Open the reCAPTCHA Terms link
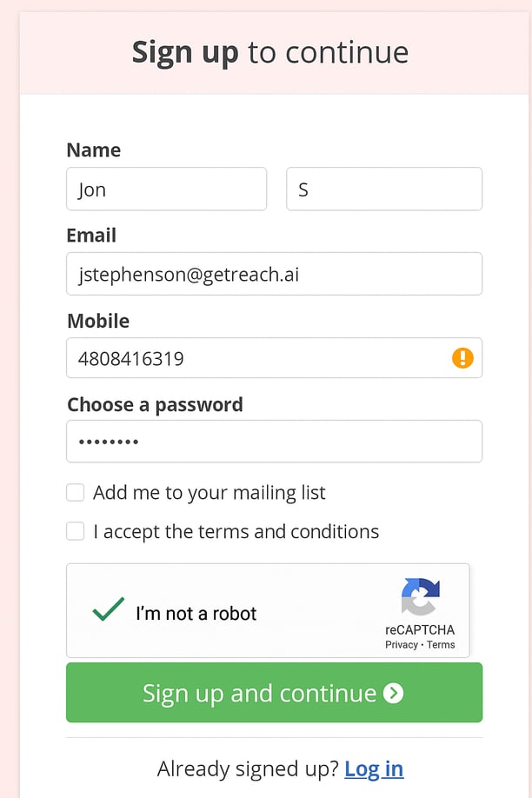The width and height of the screenshot is (532, 798). click(x=441, y=645)
